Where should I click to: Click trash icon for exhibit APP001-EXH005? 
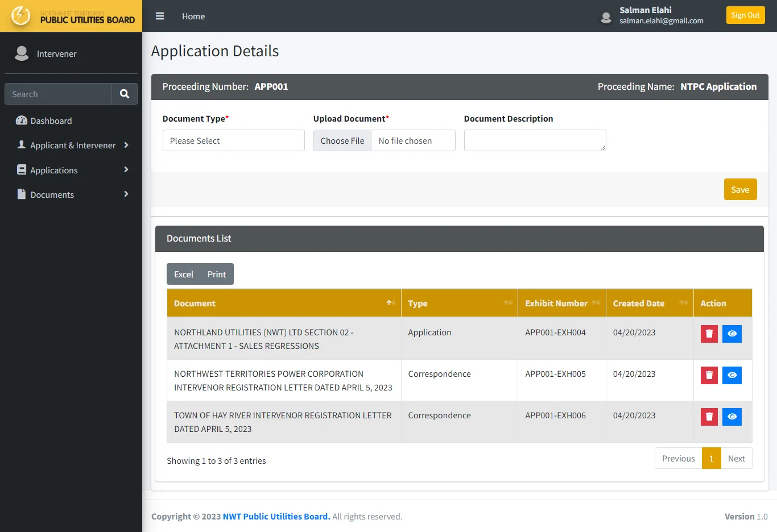point(709,375)
